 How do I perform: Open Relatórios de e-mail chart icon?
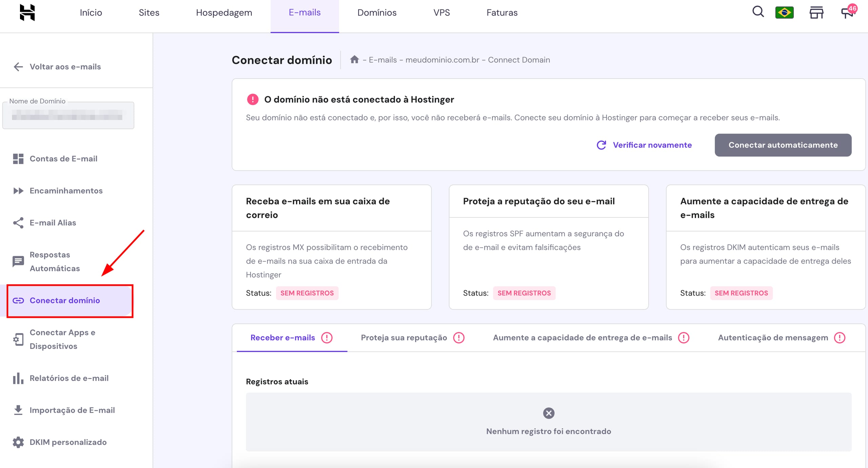18,378
